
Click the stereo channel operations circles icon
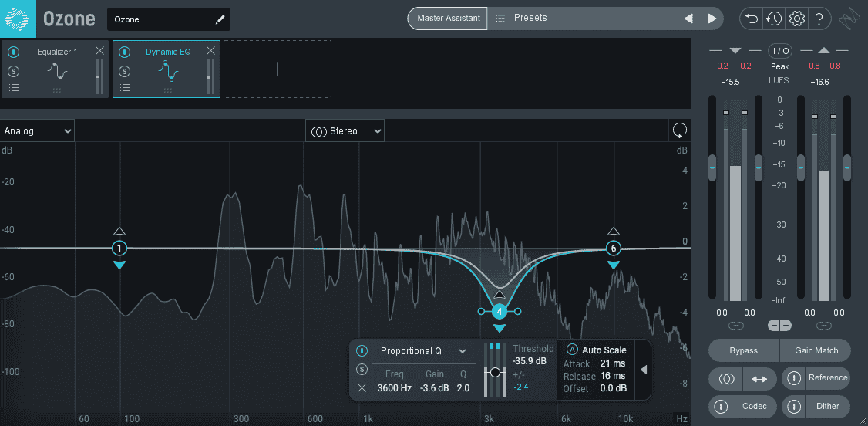tap(726, 379)
